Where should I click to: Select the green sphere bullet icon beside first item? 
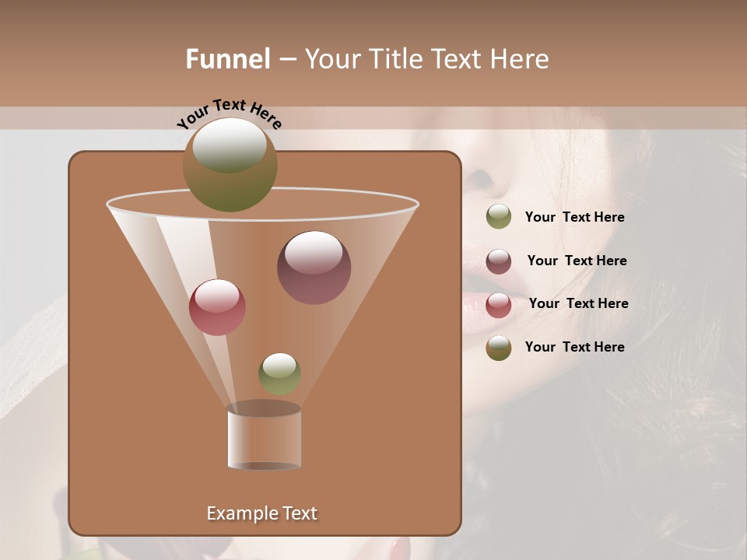[498, 216]
